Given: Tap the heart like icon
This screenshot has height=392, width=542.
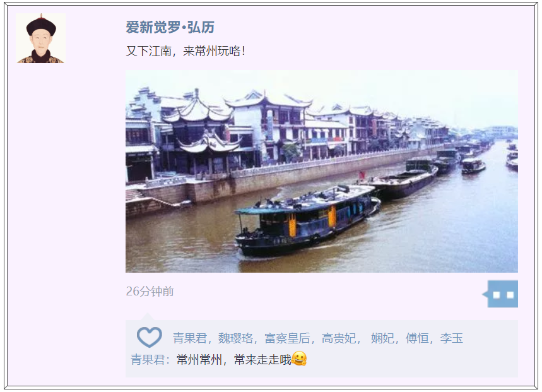Looking at the screenshot, I should click(x=150, y=336).
